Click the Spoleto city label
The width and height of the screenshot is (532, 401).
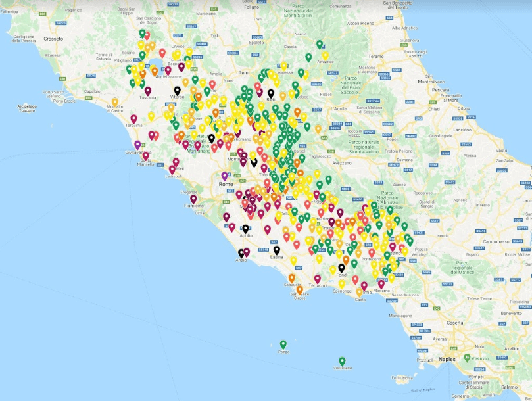256,43
